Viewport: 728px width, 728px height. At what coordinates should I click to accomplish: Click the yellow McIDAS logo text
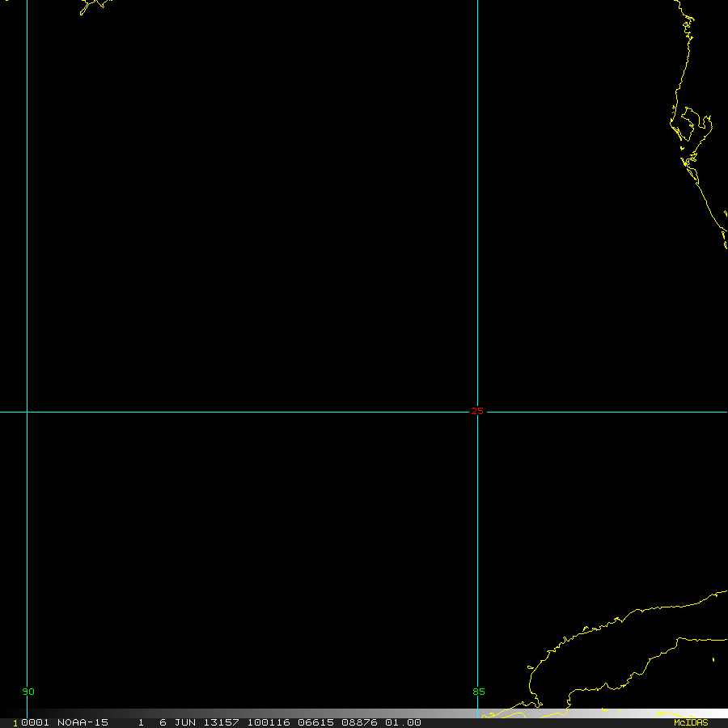pos(691,722)
